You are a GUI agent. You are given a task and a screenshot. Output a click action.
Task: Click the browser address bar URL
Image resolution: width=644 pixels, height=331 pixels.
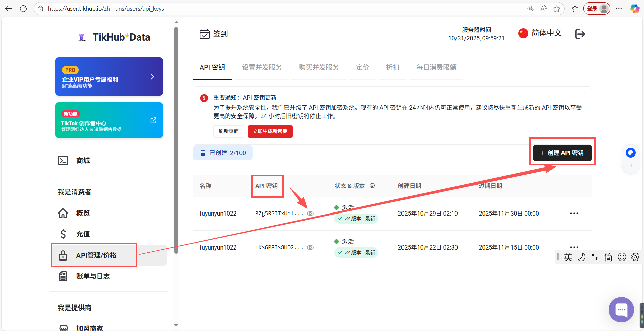click(x=106, y=9)
